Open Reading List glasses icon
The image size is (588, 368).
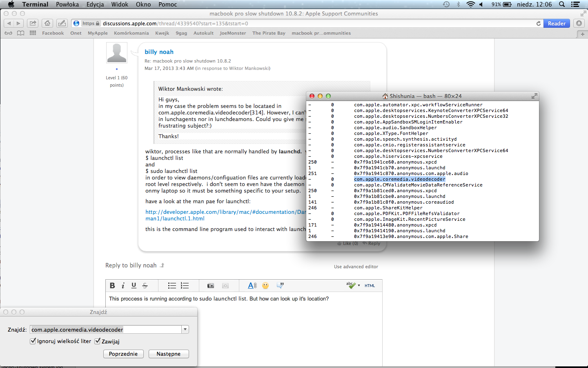point(8,33)
